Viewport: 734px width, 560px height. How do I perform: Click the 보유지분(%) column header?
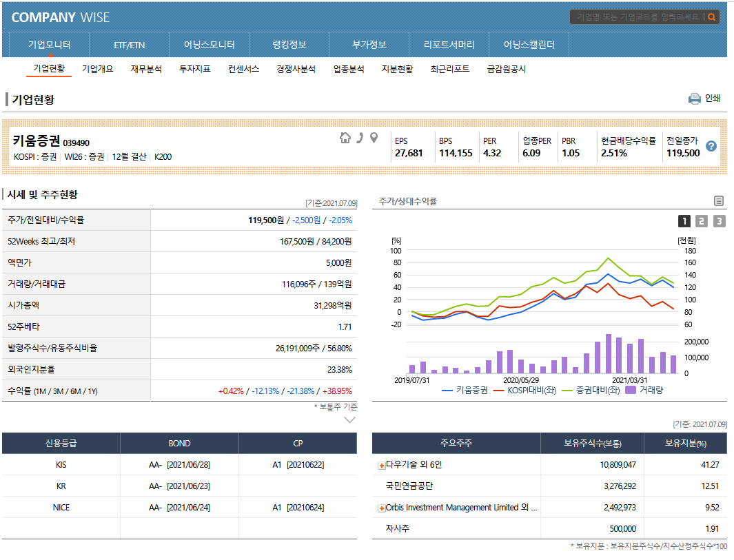[686, 443]
